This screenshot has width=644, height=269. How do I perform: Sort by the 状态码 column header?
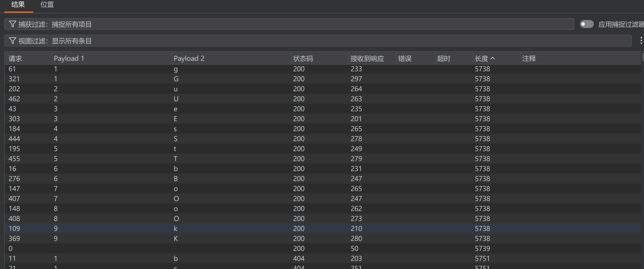click(x=320, y=58)
